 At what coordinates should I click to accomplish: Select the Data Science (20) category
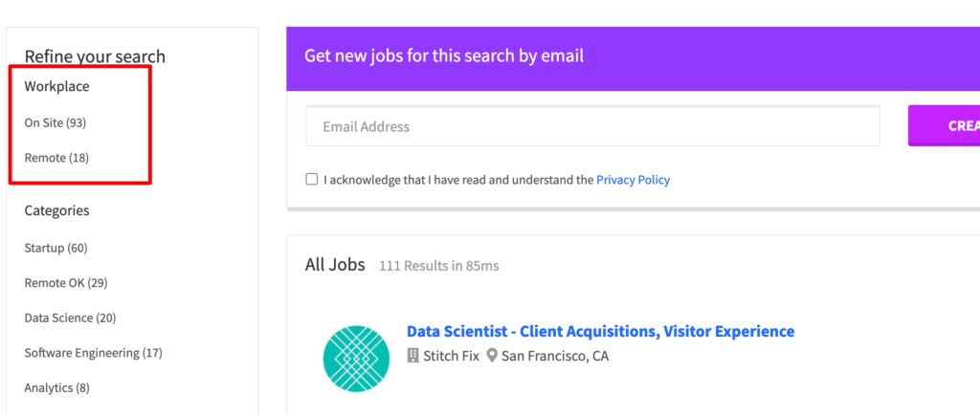70,317
